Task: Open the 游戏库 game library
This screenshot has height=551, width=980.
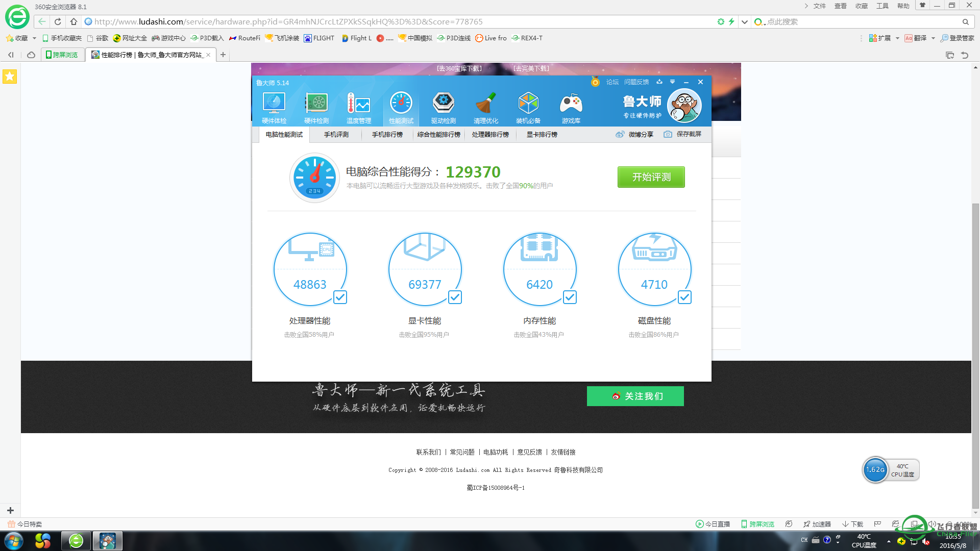Action: pos(571,106)
